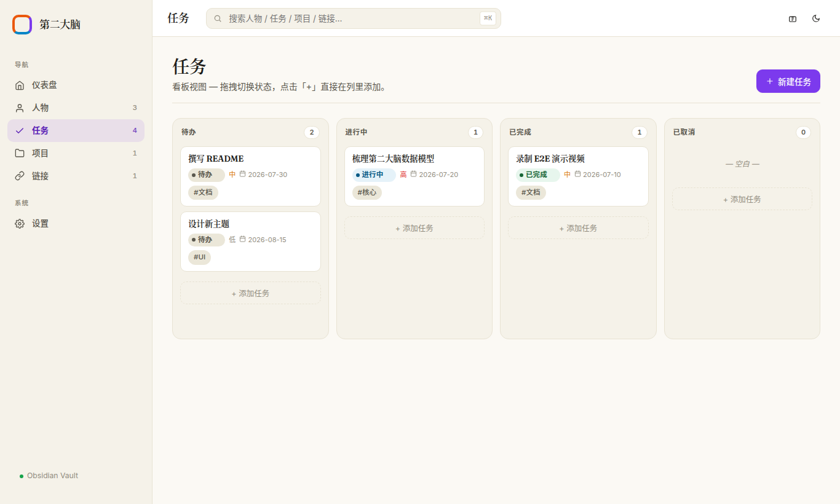
Task: Click due date 2026-07-30
Action: coord(267,175)
